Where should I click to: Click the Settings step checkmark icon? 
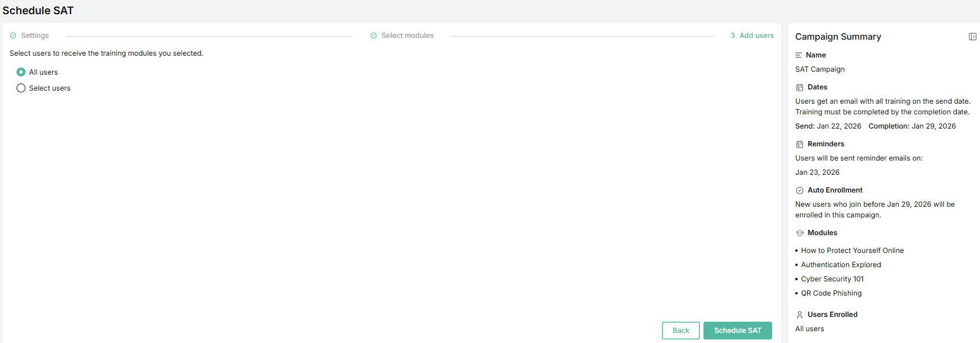point(13,36)
